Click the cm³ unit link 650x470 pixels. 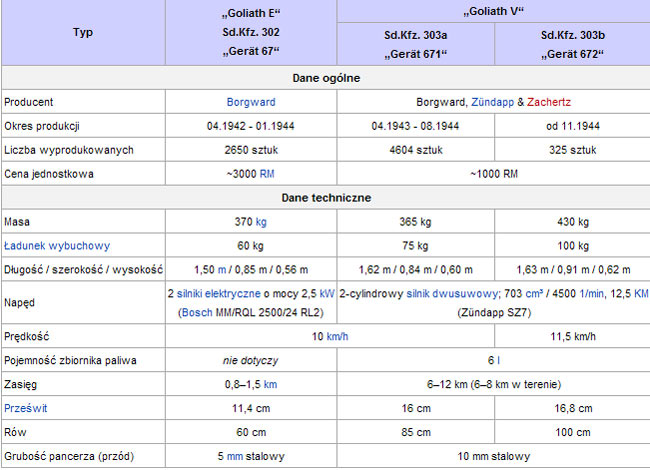[534, 294]
